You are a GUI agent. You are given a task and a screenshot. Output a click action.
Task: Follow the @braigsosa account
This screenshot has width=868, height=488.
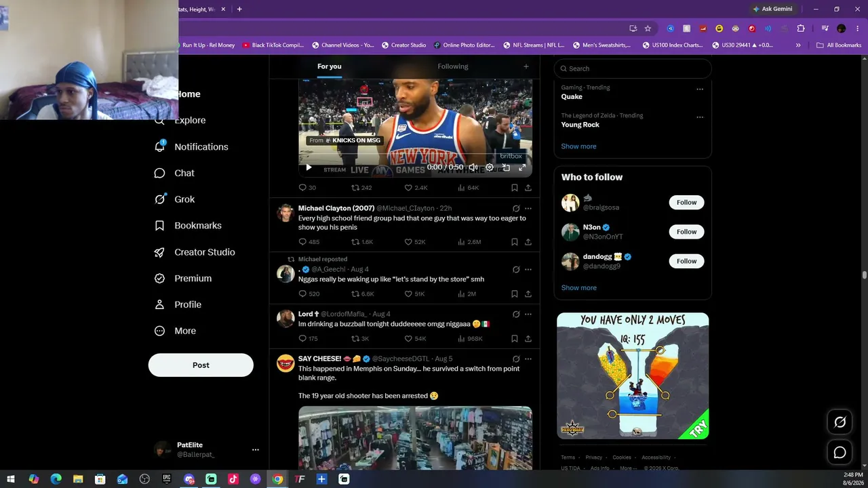point(686,203)
